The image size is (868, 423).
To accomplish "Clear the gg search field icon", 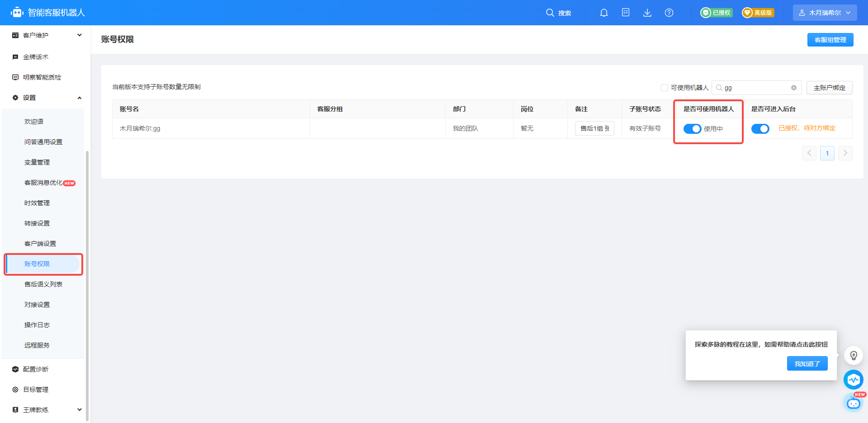I will (x=794, y=88).
